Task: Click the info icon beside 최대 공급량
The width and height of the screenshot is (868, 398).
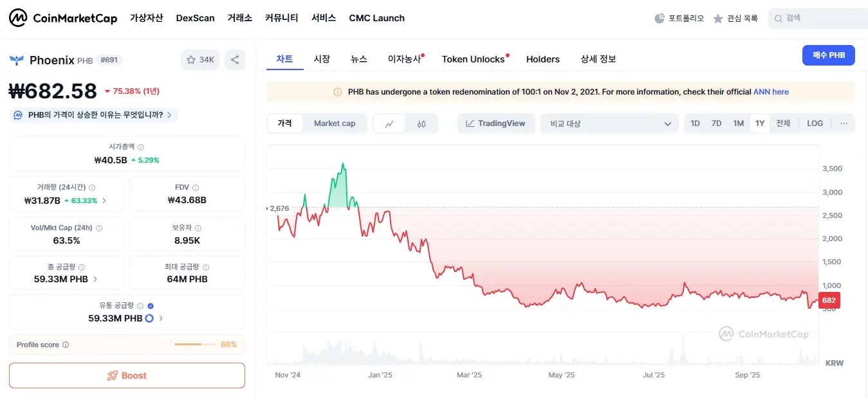Action: coord(206,267)
